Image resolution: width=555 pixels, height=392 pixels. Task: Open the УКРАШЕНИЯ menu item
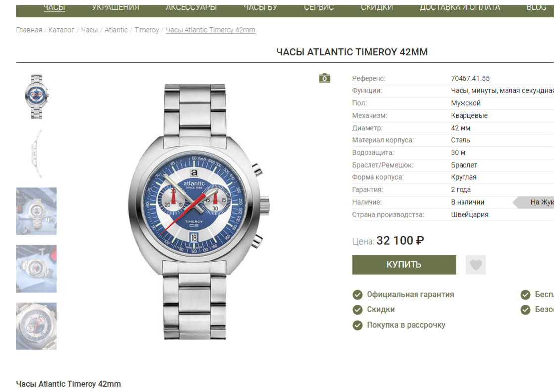[x=116, y=8]
